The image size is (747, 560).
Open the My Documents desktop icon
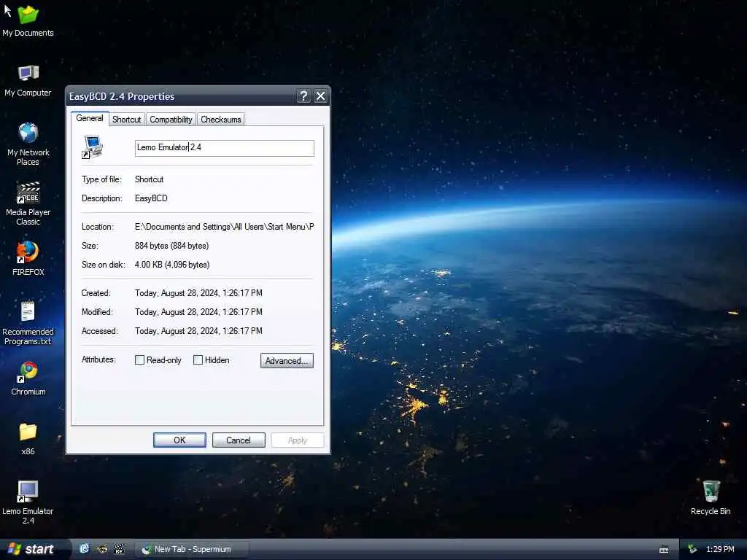[x=28, y=21]
